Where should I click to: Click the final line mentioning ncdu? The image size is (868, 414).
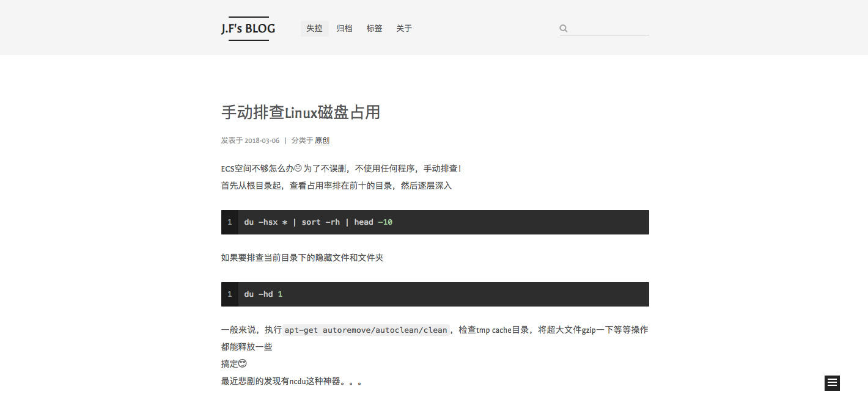pyautogui.click(x=292, y=382)
